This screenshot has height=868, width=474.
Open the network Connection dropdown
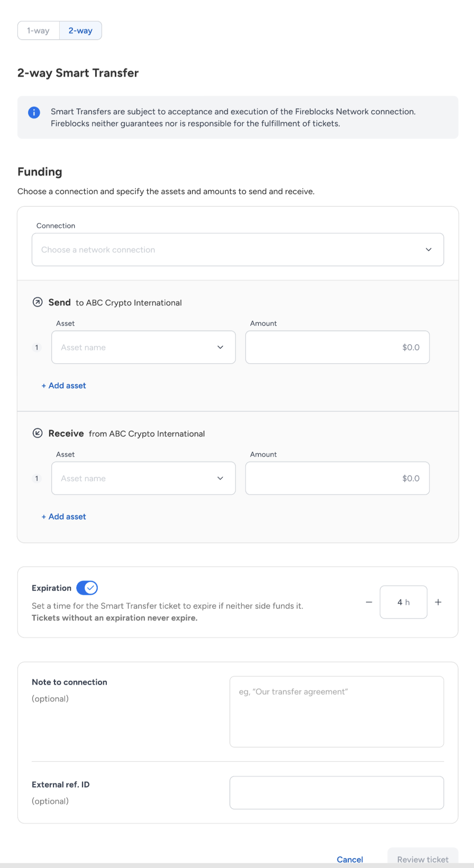[x=238, y=250]
